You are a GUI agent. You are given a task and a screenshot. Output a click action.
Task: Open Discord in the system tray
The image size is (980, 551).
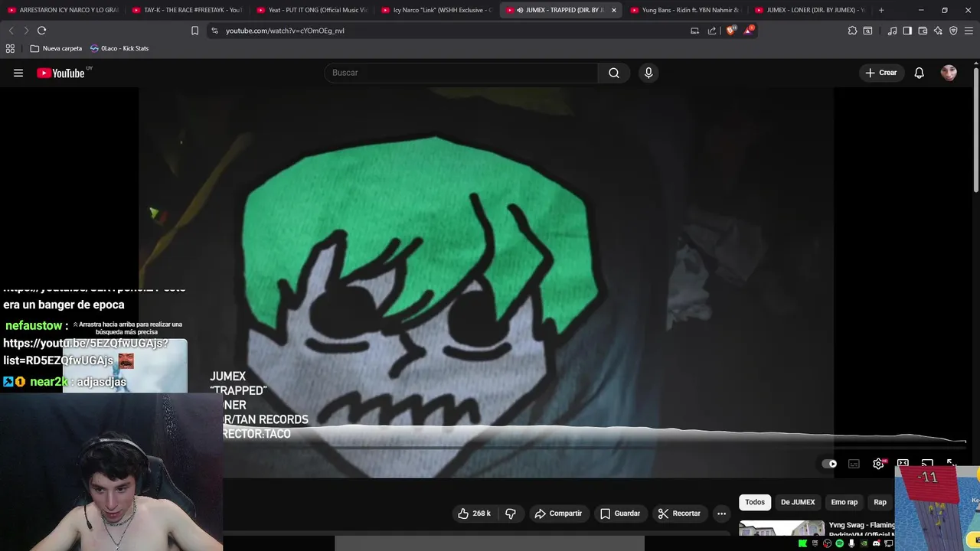(x=877, y=543)
